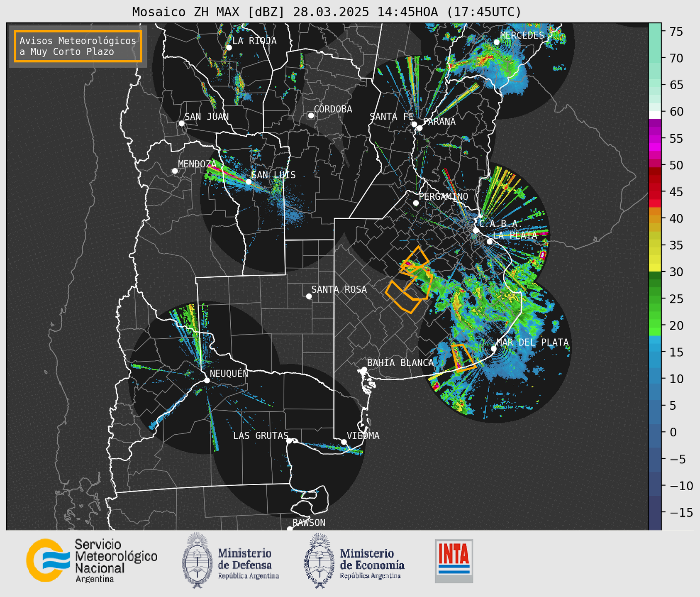Click the Ministerio de Defensa wordmark text
Screen dimensions: 700x597
click(248, 563)
